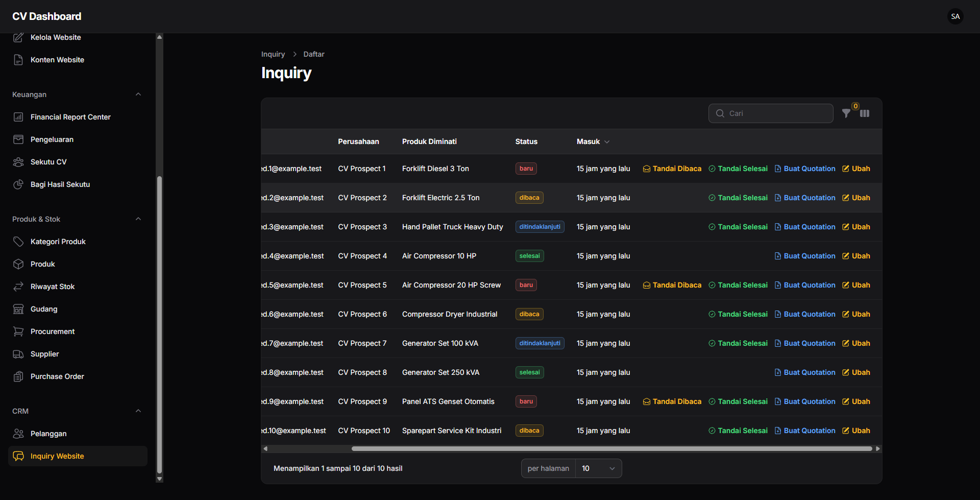Go to Gudang in sidebar

point(44,309)
